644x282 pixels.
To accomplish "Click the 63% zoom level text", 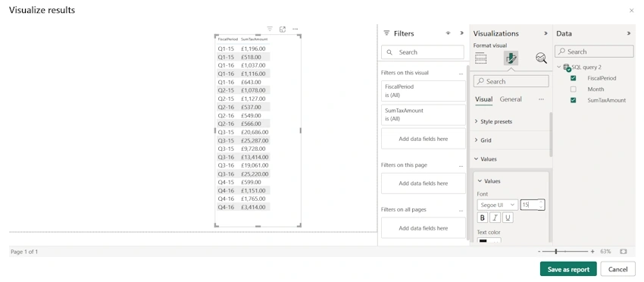I will pos(605,251).
